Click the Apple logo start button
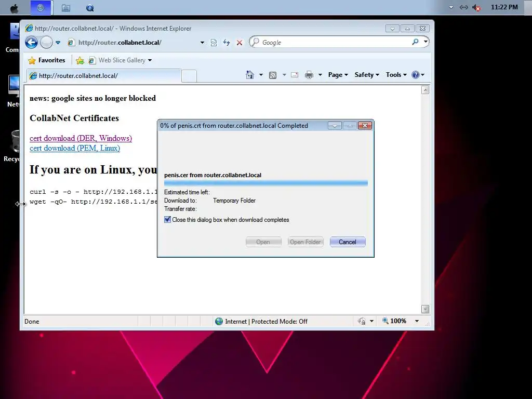The image size is (532, 399). (x=14, y=8)
